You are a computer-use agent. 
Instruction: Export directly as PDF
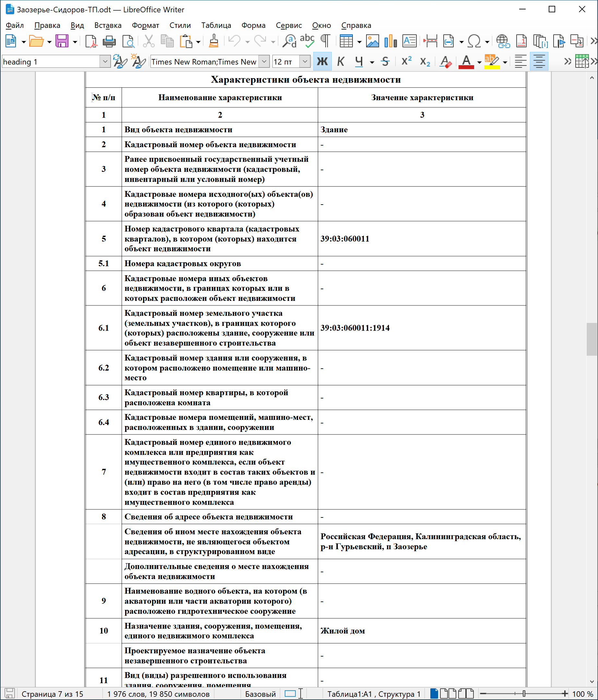point(91,41)
